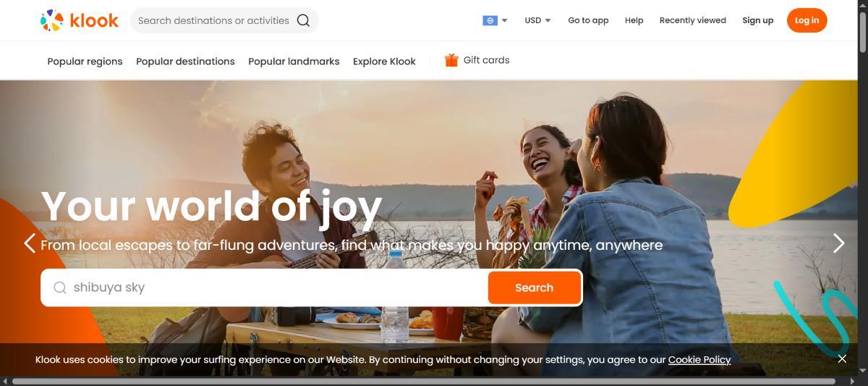Click the magnifier icon in top search bar

click(x=303, y=20)
